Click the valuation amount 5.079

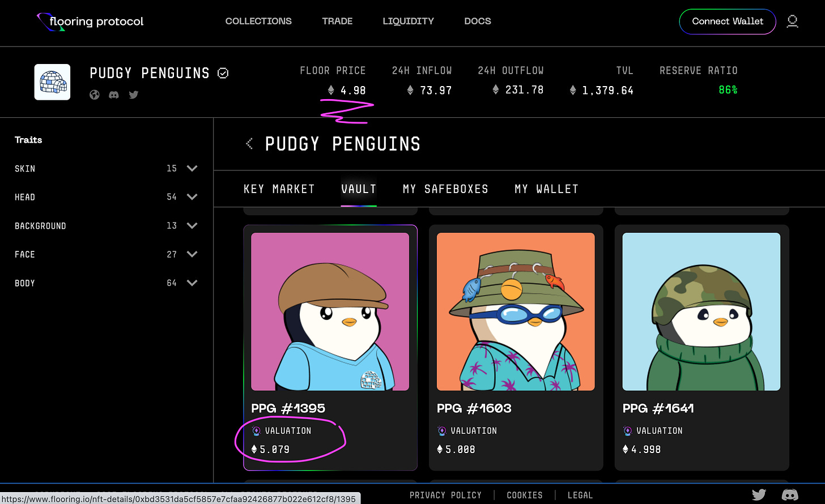[x=275, y=450]
